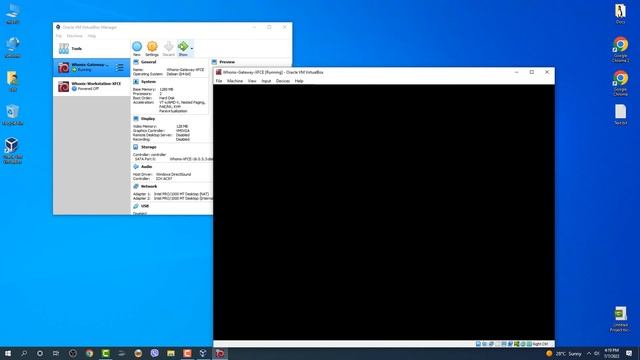640x360 pixels.
Task: Select the running Whonix-Gateway machine in list
Action: coord(91,67)
